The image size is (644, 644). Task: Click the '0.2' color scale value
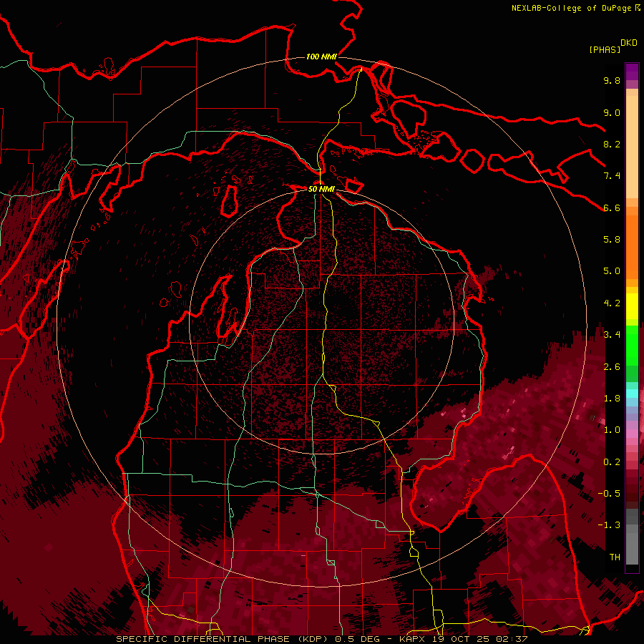coord(612,462)
